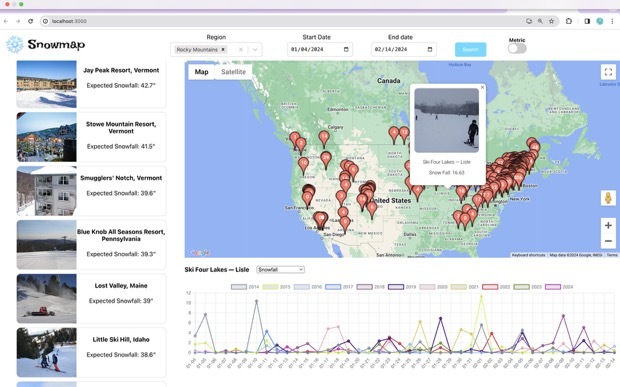Click the 'Ski Four Lakes — Lisle' chart heading
The width and height of the screenshot is (620, 387).
tap(217, 270)
